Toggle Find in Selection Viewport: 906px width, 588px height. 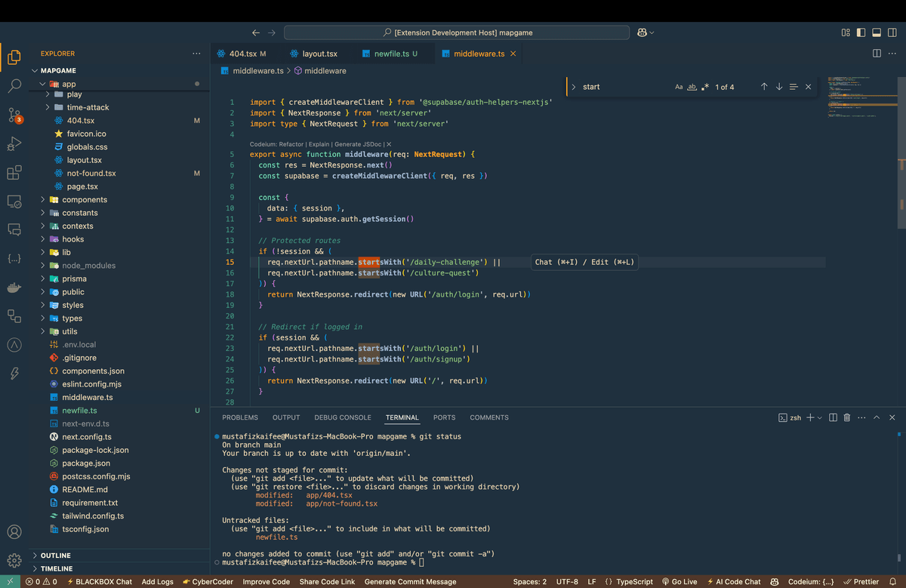(x=794, y=87)
